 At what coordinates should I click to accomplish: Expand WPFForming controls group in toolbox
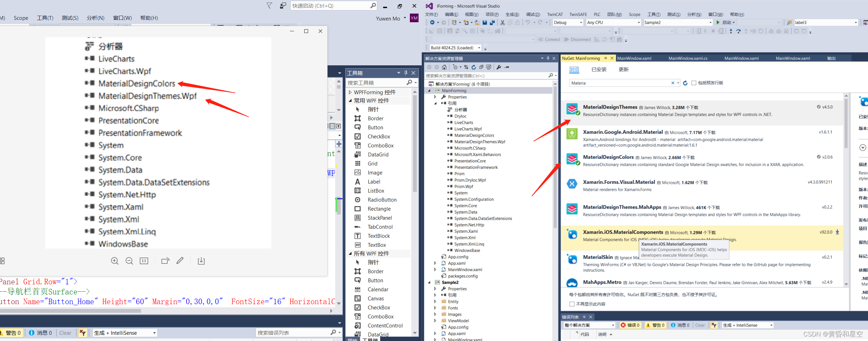(350, 92)
